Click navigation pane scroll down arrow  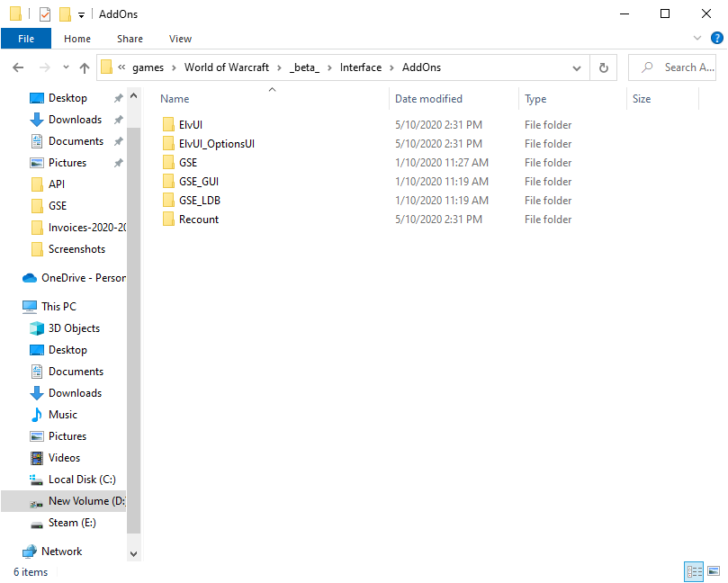click(x=134, y=553)
